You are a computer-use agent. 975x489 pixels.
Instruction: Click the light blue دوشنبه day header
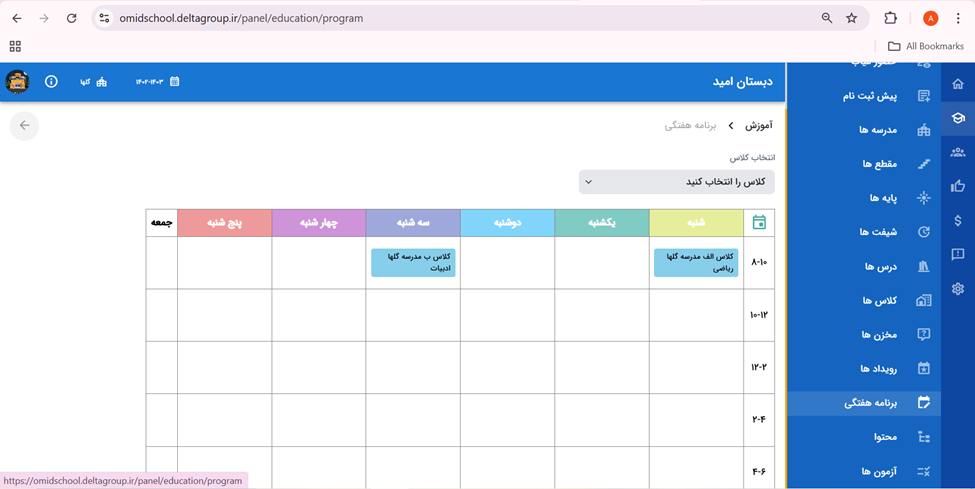(x=507, y=223)
